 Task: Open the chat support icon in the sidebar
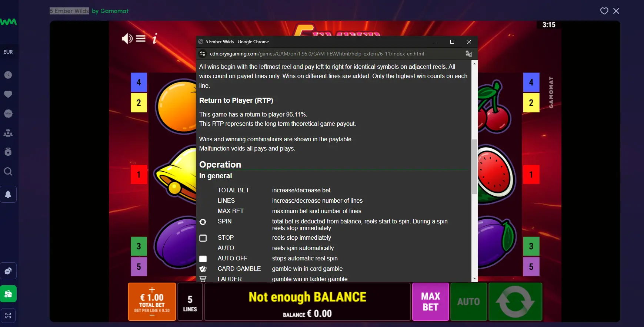click(x=8, y=271)
